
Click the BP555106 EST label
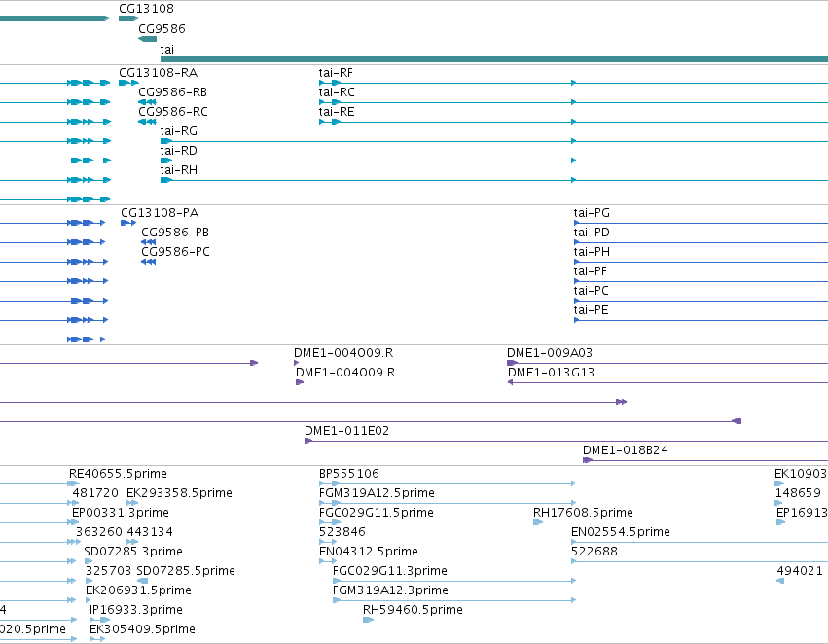tap(349, 474)
